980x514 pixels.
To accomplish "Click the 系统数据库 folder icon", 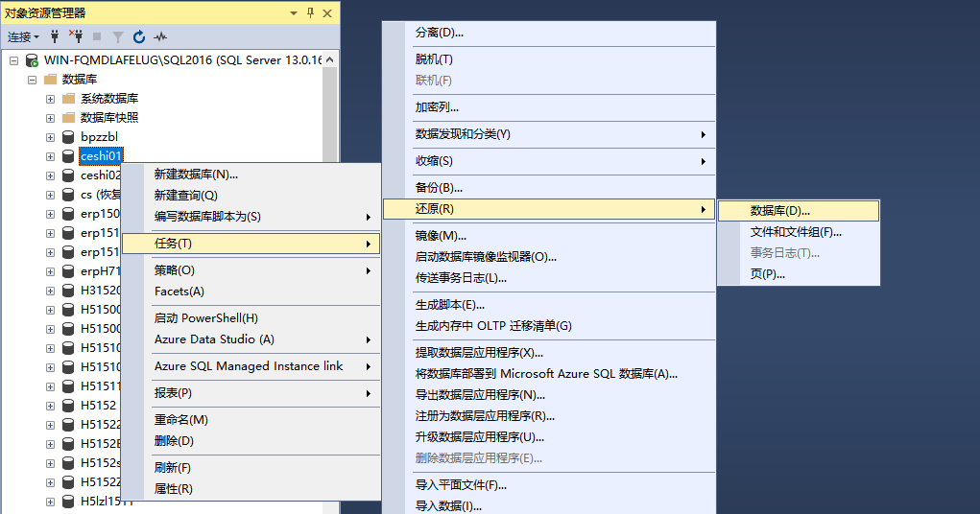I will pyautogui.click(x=68, y=99).
